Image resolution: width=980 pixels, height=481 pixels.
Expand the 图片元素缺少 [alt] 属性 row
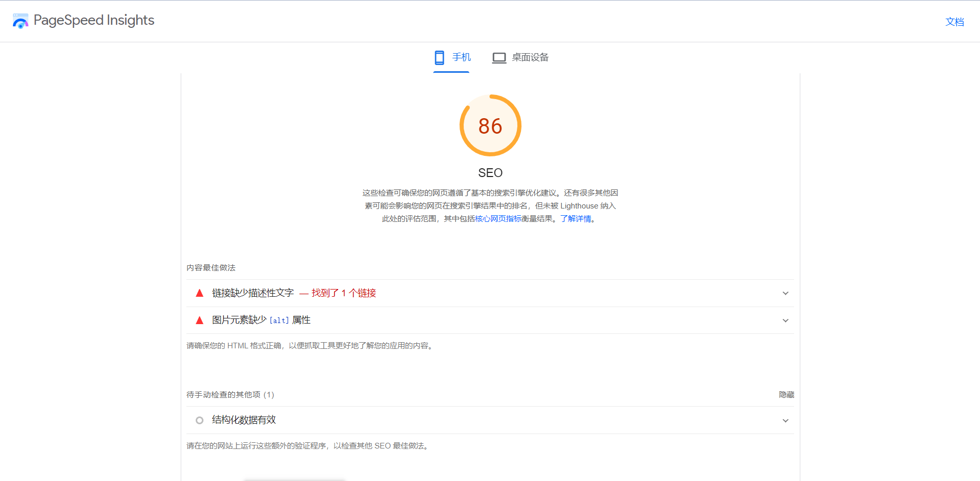point(785,320)
